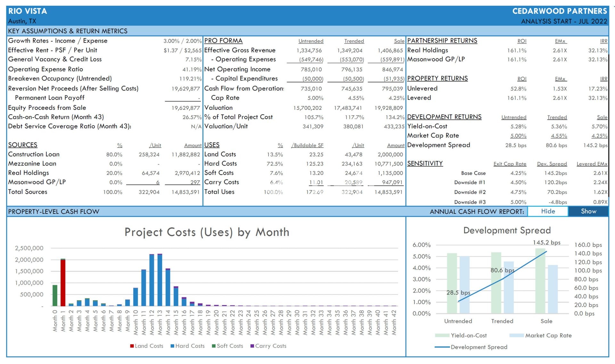Viewport: 615px width, 364px height.
Task: Click the red Land Costs legend swatch
Action: click(x=132, y=346)
